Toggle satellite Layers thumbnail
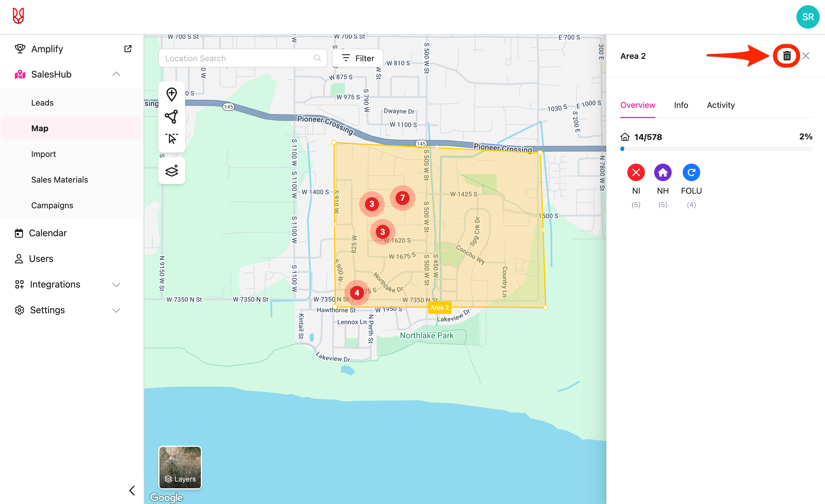 click(180, 467)
